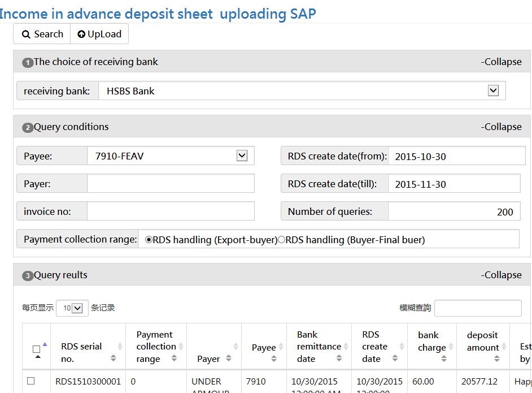
Task: Open the Payee 7910-FEAV dropdown
Action: 242,156
